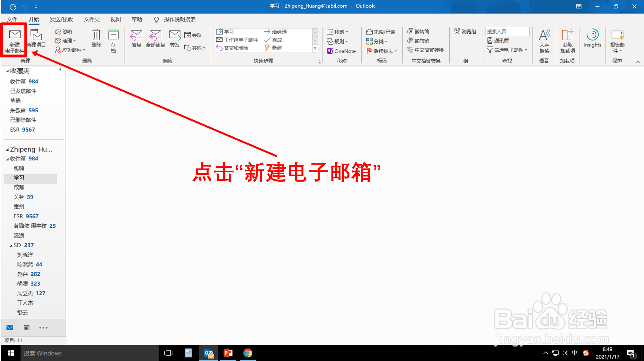Send notes to OneNote
Image resolution: width=644 pixels, height=361 pixels.
click(342, 51)
